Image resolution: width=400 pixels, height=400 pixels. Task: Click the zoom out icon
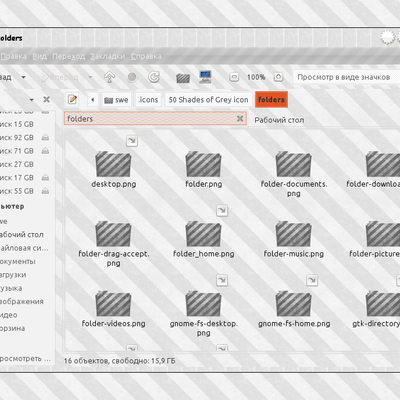(234, 77)
